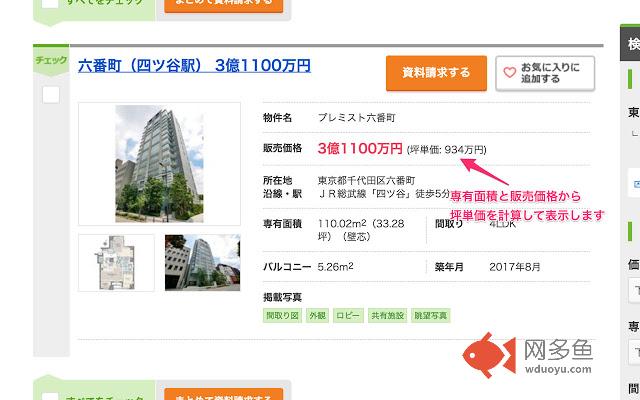Open the street-view exterior thumbnail

[x=202, y=262]
